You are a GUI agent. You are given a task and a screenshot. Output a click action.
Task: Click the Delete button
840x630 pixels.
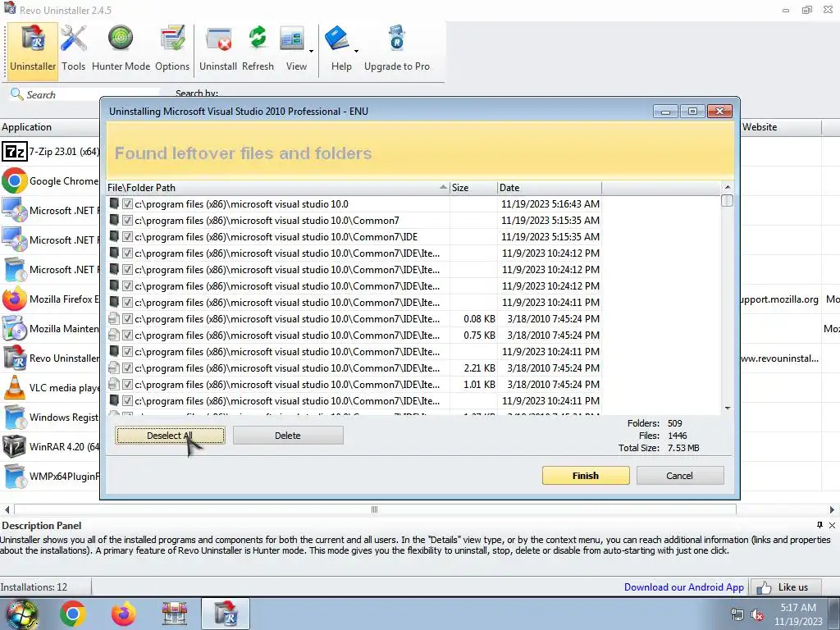point(288,436)
